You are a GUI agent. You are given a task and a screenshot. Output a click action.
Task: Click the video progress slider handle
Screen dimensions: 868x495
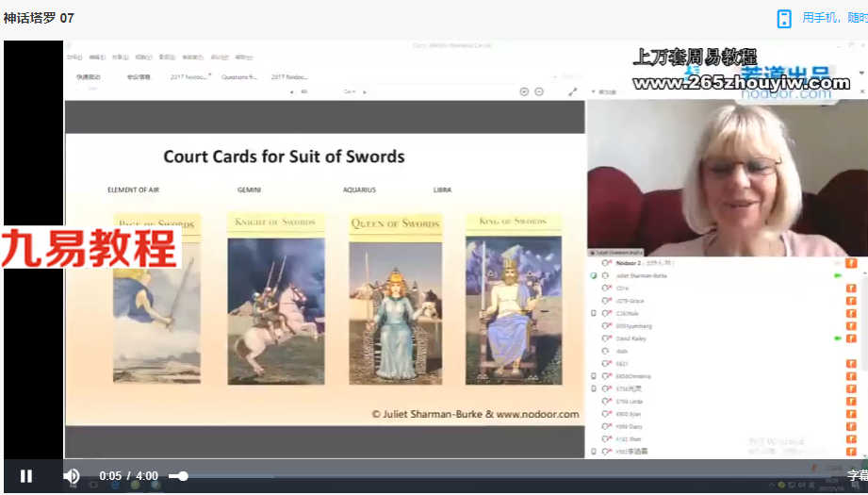click(183, 476)
